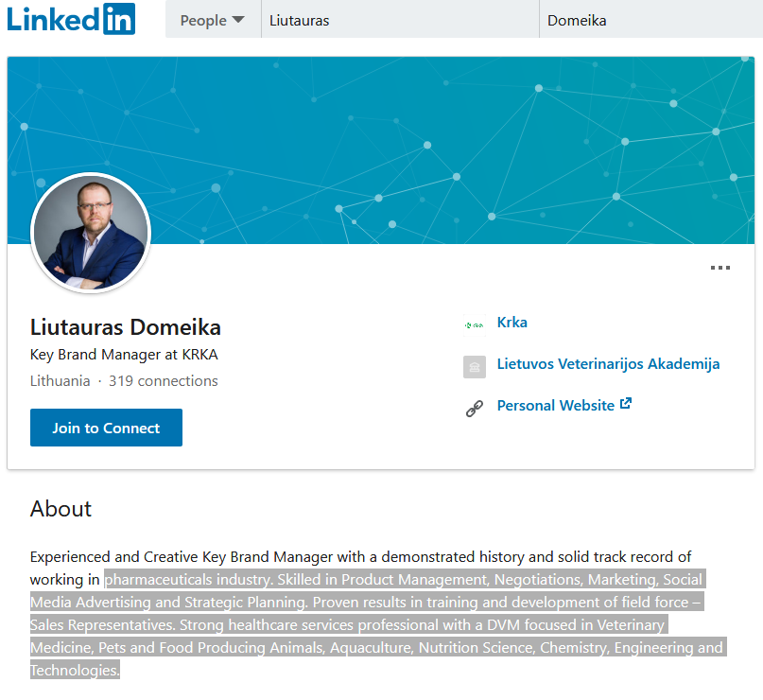Click the chain link icon

click(474, 409)
